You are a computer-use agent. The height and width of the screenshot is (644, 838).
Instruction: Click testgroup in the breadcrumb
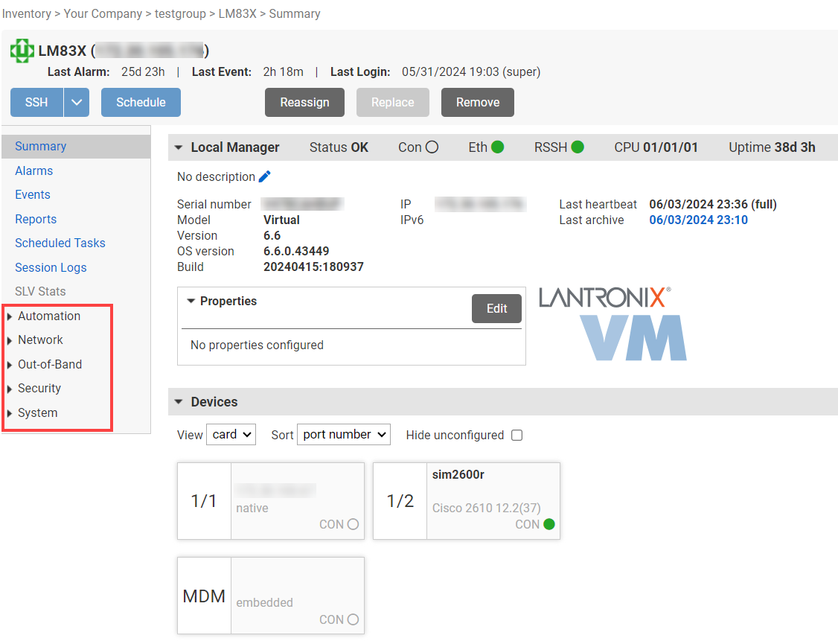click(180, 14)
